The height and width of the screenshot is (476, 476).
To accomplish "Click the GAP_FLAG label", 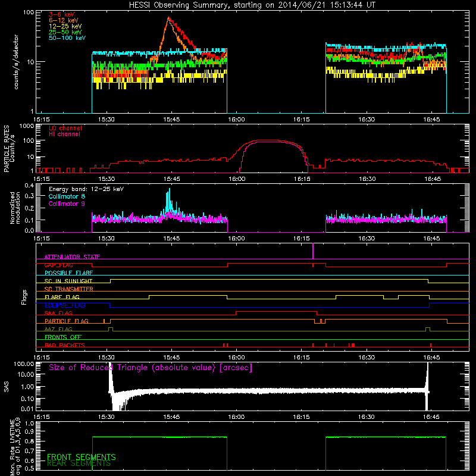I will (x=58, y=265).
